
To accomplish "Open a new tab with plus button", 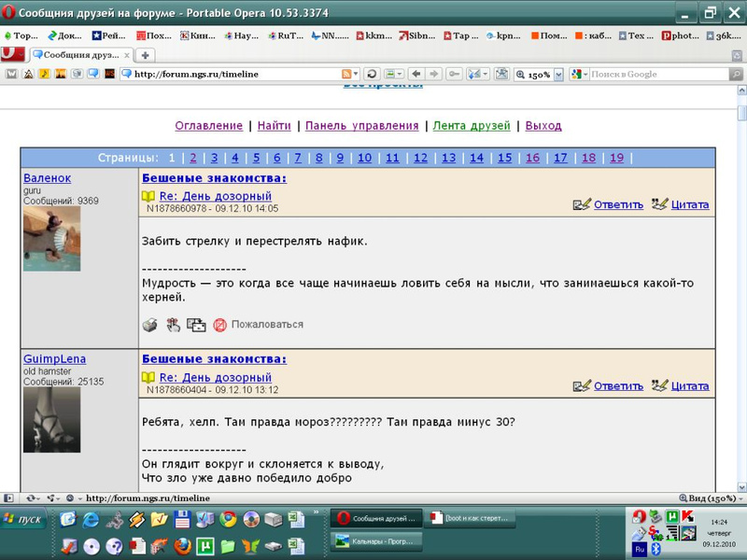I will (146, 55).
